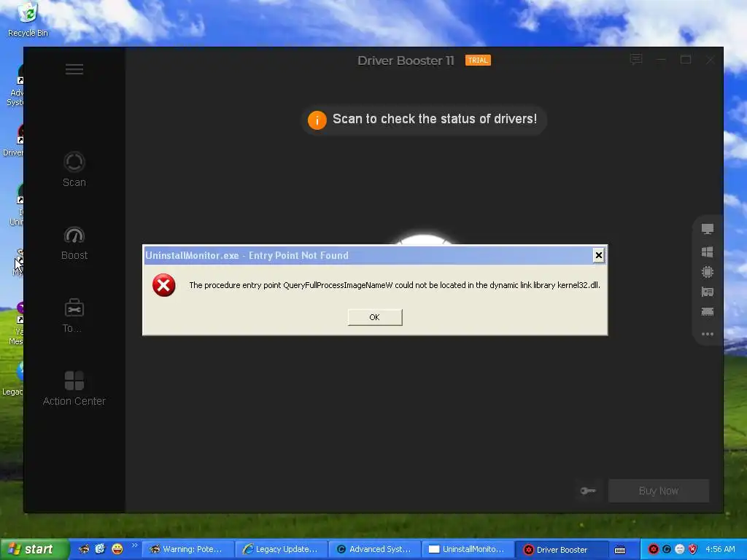Close the UninstallMonitor.exe error dialog

click(x=599, y=256)
